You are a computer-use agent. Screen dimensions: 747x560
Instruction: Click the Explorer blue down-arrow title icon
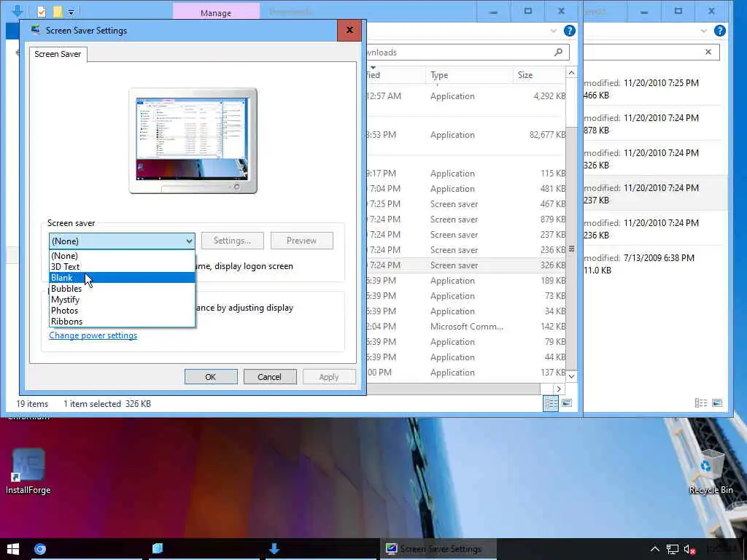[18, 10]
